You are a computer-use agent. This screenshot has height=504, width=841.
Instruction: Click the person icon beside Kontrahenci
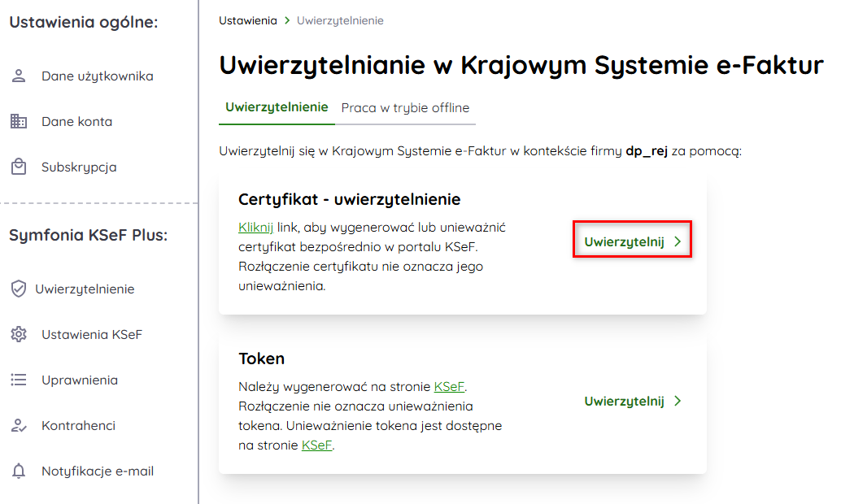19,425
